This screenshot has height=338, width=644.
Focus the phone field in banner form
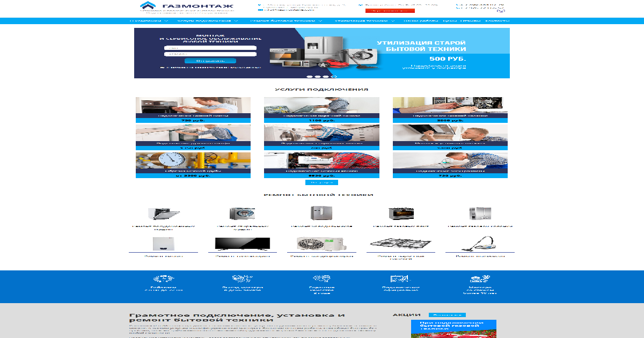[x=210, y=54]
